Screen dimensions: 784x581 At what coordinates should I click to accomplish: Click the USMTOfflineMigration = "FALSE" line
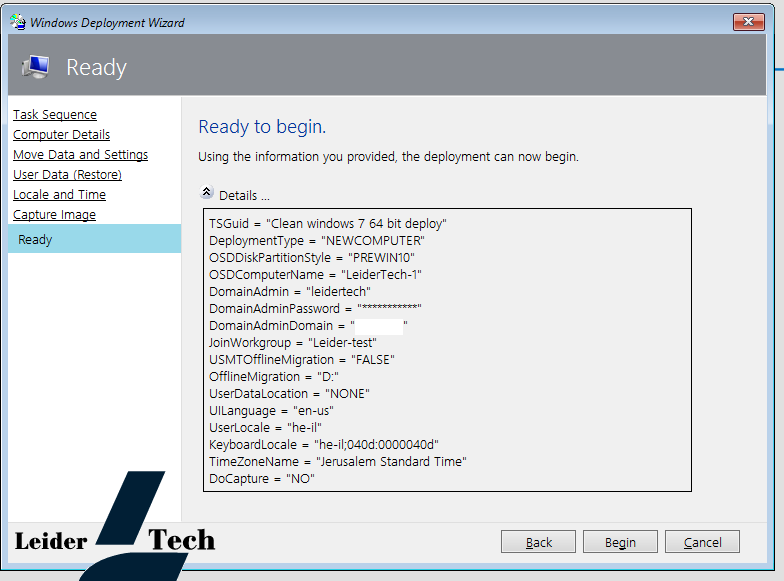click(x=302, y=360)
